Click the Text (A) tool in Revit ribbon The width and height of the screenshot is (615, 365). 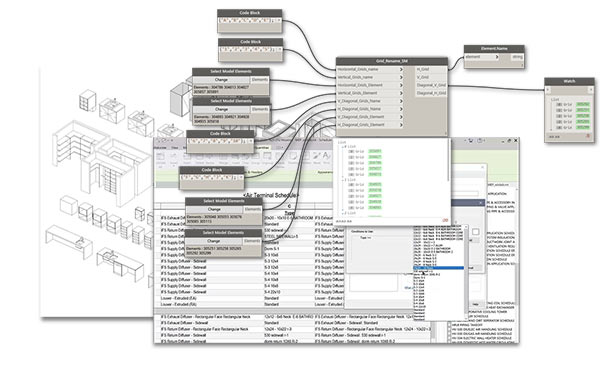(326, 156)
